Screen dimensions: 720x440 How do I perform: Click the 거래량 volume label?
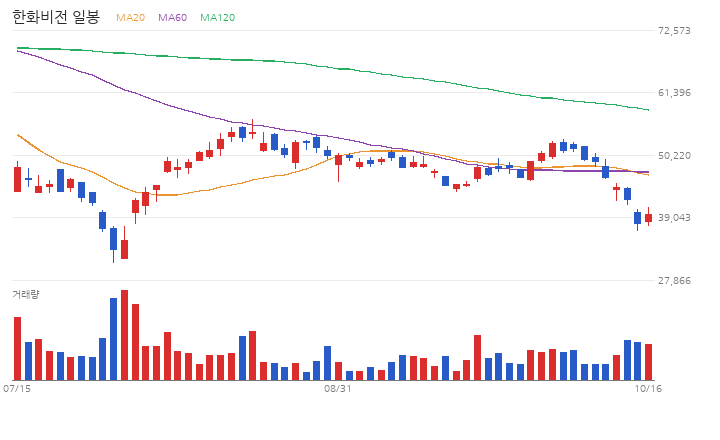[26, 294]
